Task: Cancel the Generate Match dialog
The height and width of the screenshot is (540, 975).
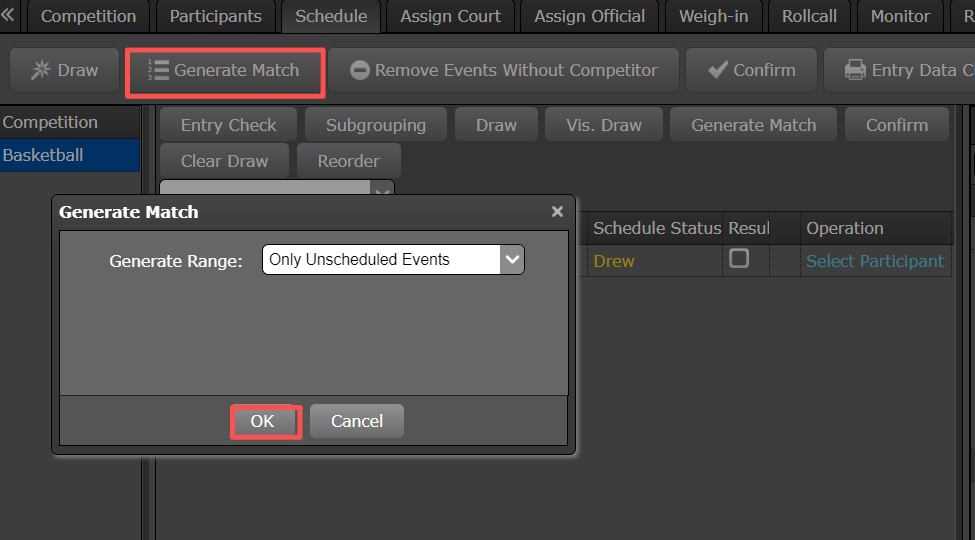Action: (356, 421)
